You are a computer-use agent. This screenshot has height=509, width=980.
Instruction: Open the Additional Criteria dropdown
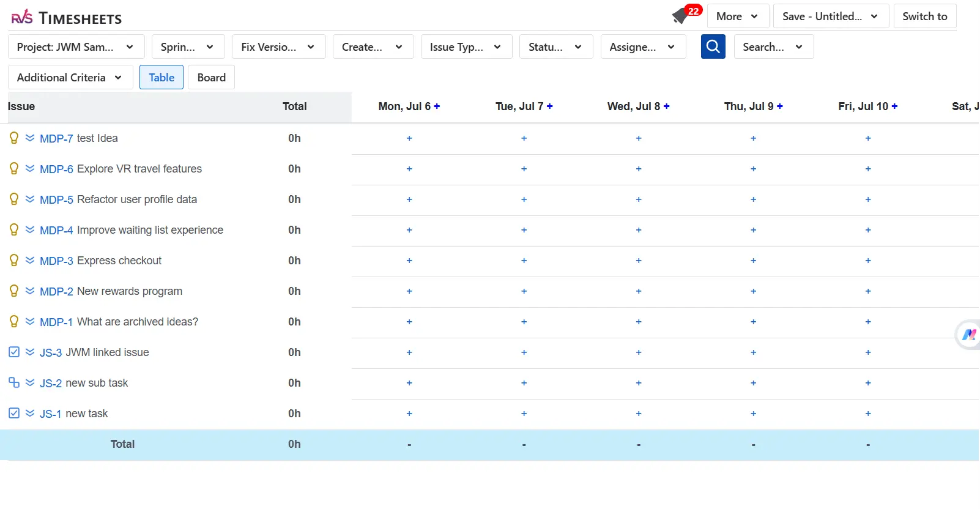tap(70, 77)
